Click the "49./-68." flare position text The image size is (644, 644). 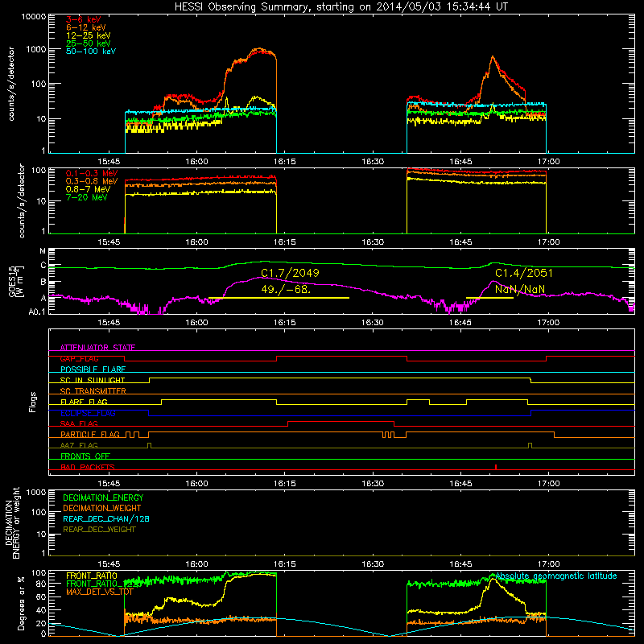(x=286, y=289)
